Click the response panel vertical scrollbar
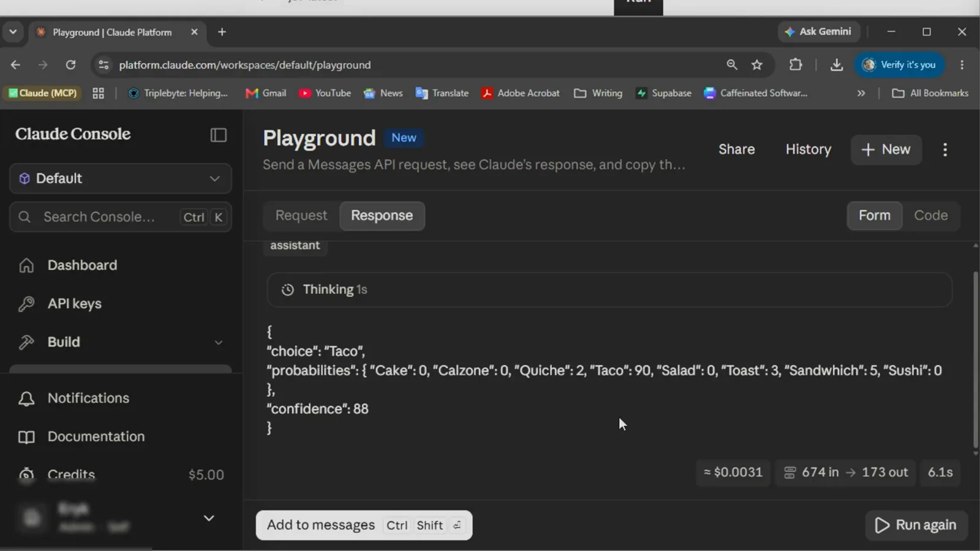980x551 pixels. point(975,360)
